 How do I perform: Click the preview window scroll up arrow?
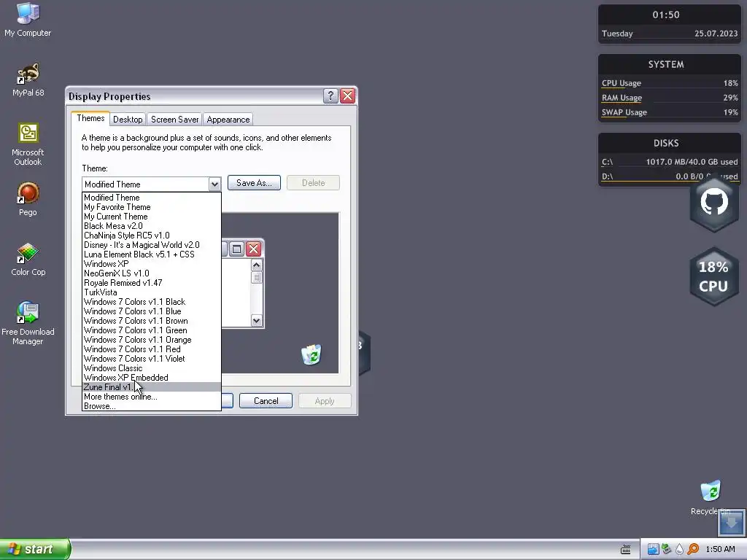[256, 265]
